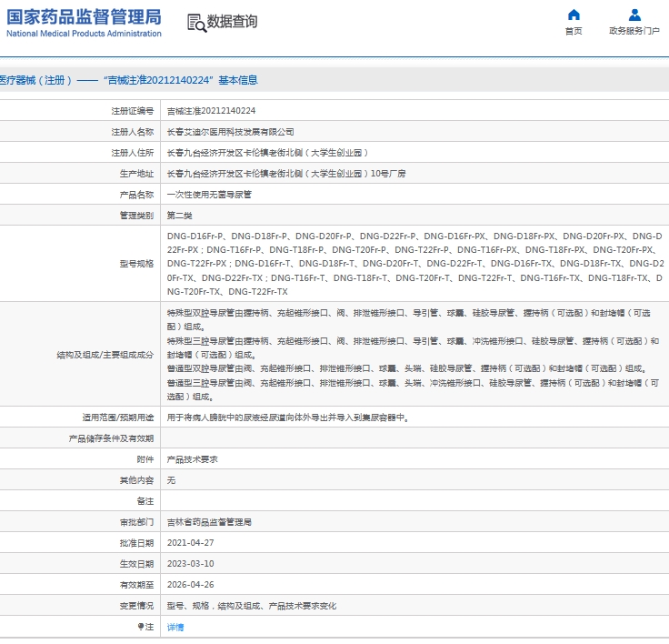Image resolution: width=669 pixels, height=644 pixels.
Task: Select the 型号规格 row label
Action: point(136,264)
